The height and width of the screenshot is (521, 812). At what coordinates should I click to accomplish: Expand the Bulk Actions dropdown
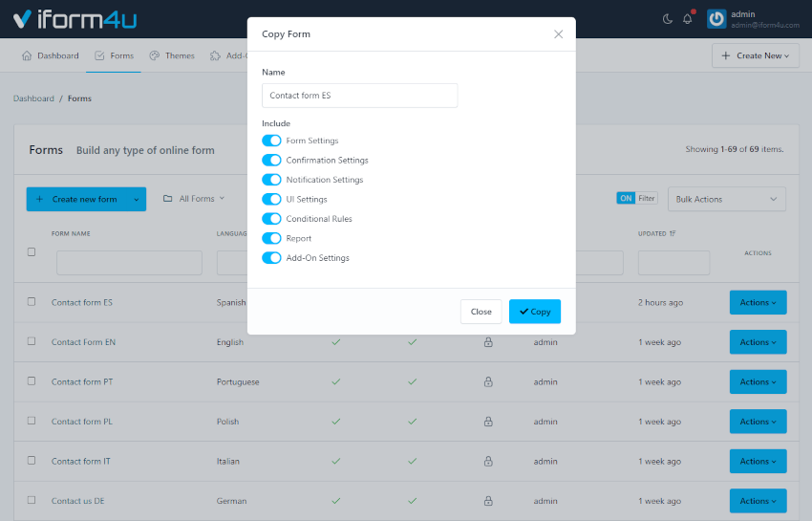(726, 199)
